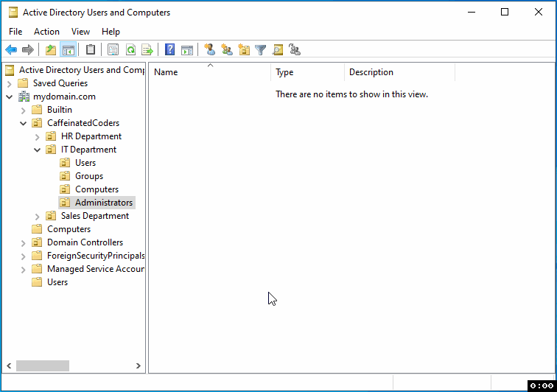Select Users under IT Department

(85, 163)
